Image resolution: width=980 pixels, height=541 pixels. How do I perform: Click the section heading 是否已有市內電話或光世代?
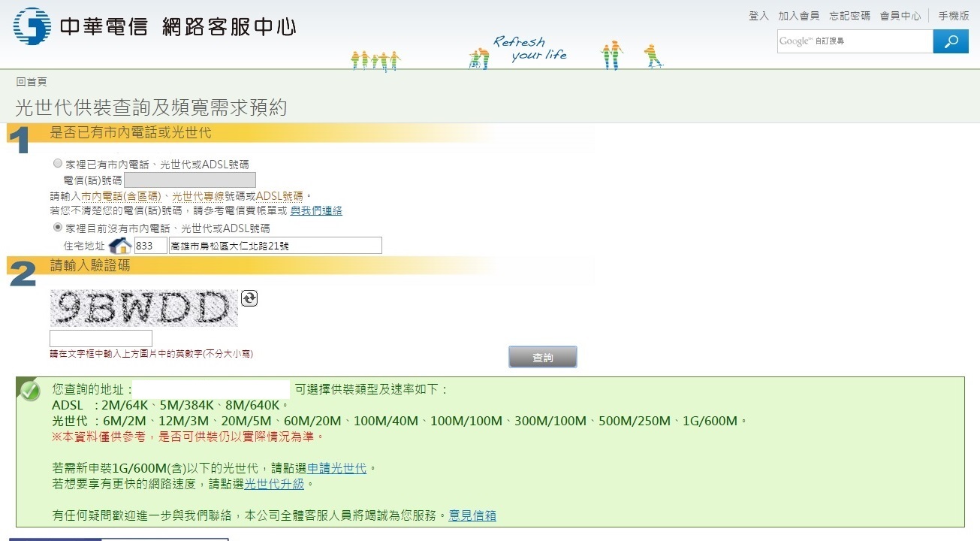[130, 133]
